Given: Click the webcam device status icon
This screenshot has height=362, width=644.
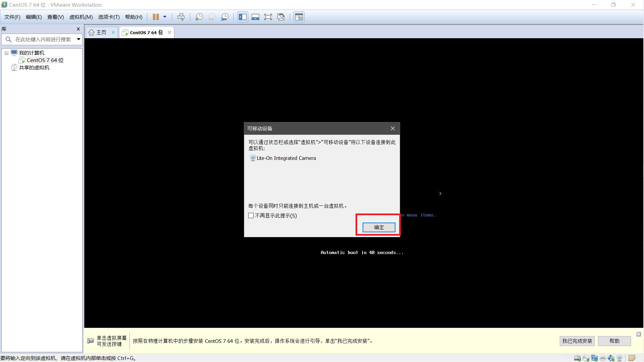Looking at the screenshot, I should 620,358.
